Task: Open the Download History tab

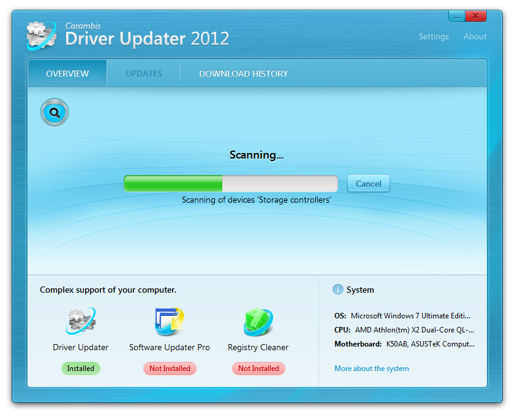Action: (243, 73)
